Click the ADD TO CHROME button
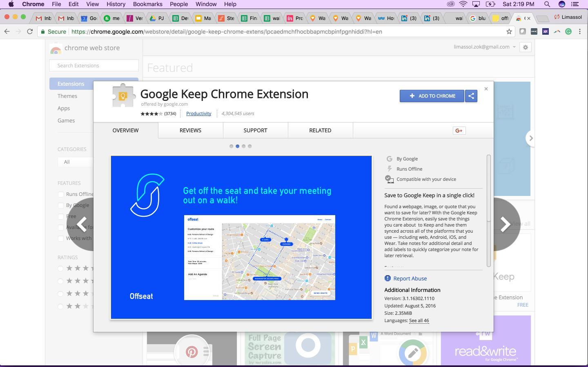Image resolution: width=588 pixels, height=367 pixels. pos(432,96)
